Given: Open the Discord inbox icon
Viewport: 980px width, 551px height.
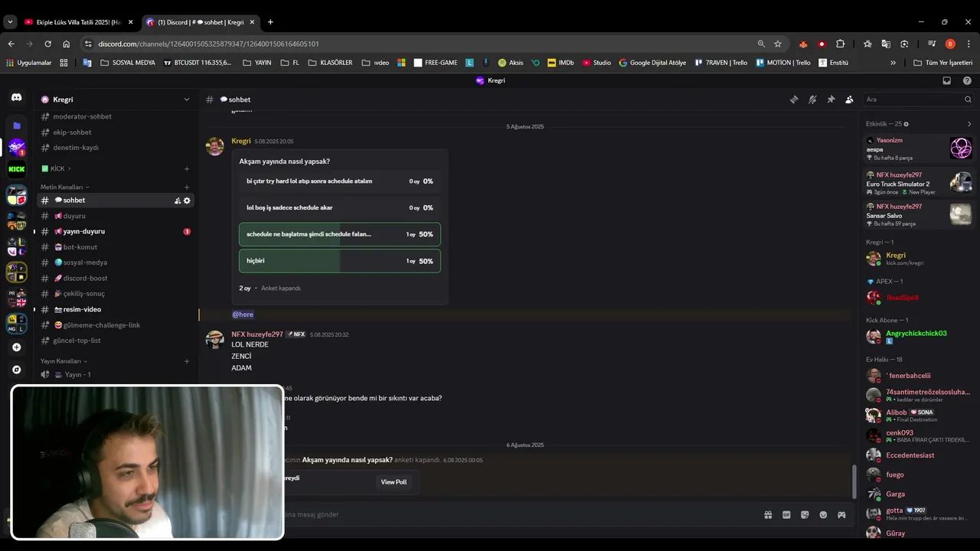Looking at the screenshot, I should pyautogui.click(x=947, y=80).
